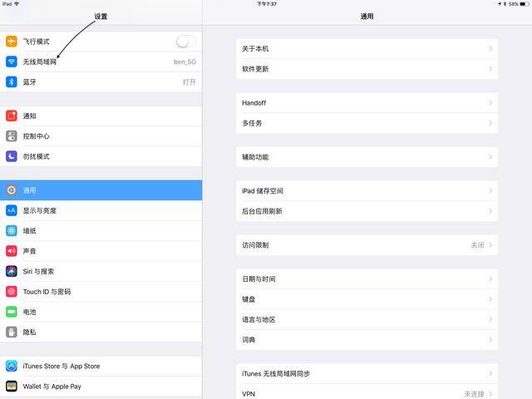This screenshot has width=532, height=399.
Task: Tap the 下午7:37 clock in status bar
Action: click(x=267, y=4)
